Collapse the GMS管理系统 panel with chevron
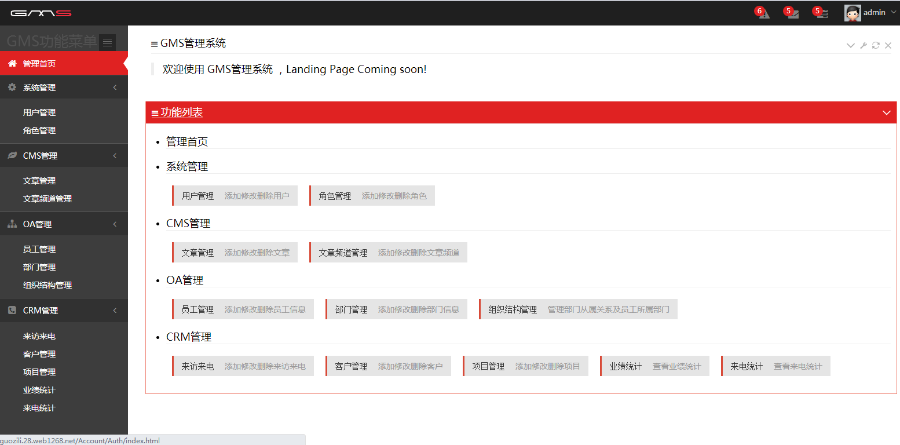The width and height of the screenshot is (900, 445). pos(850,45)
